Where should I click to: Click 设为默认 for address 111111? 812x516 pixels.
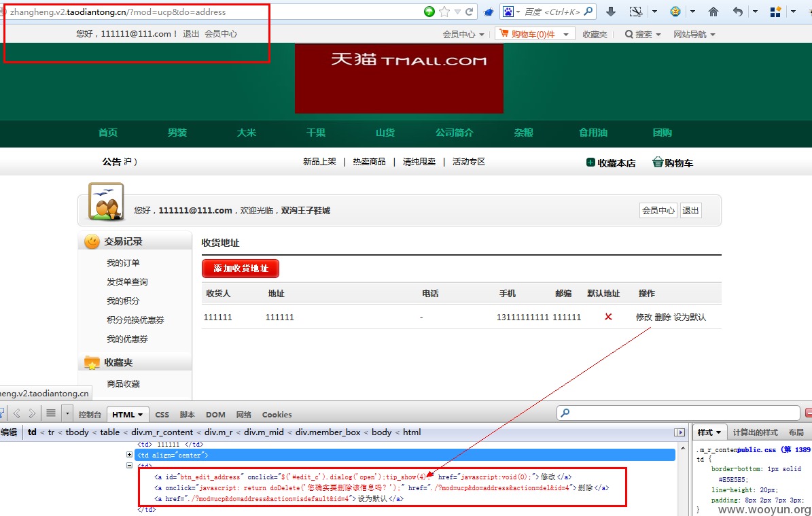point(689,317)
